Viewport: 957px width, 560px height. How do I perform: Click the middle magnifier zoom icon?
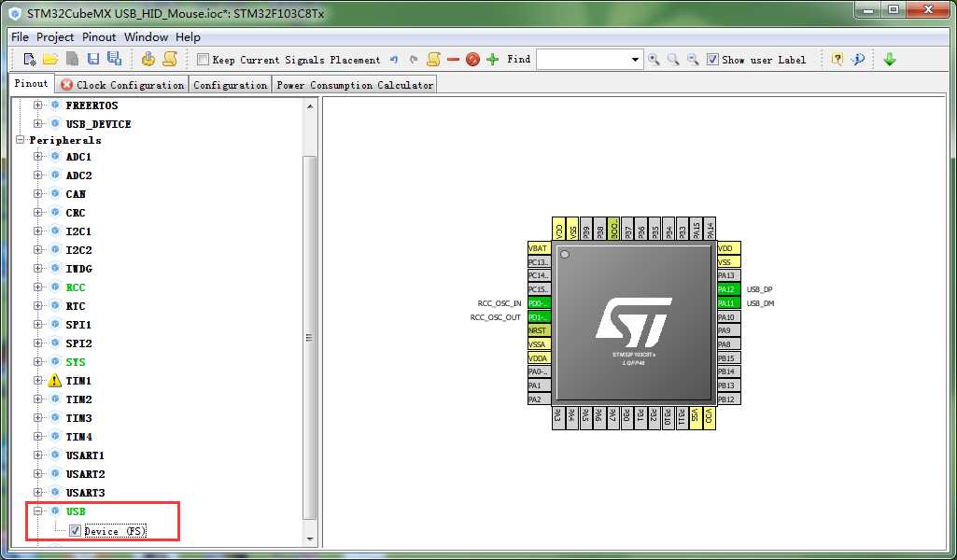point(673,59)
